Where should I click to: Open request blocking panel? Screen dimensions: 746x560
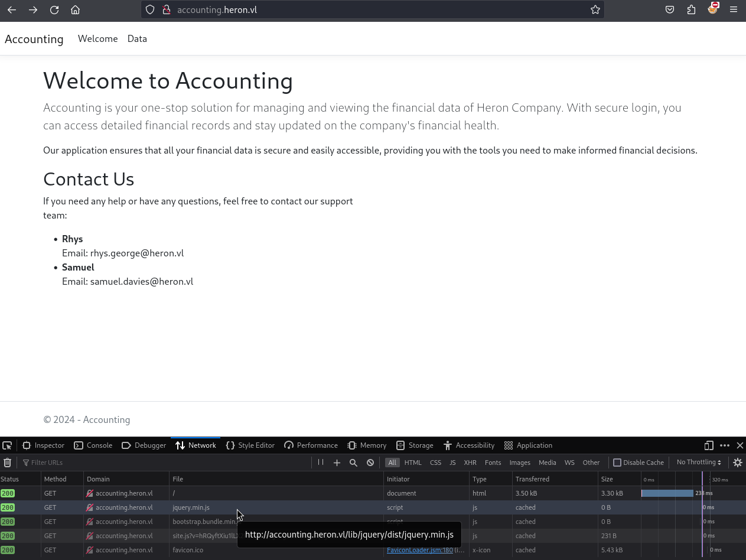(370, 463)
